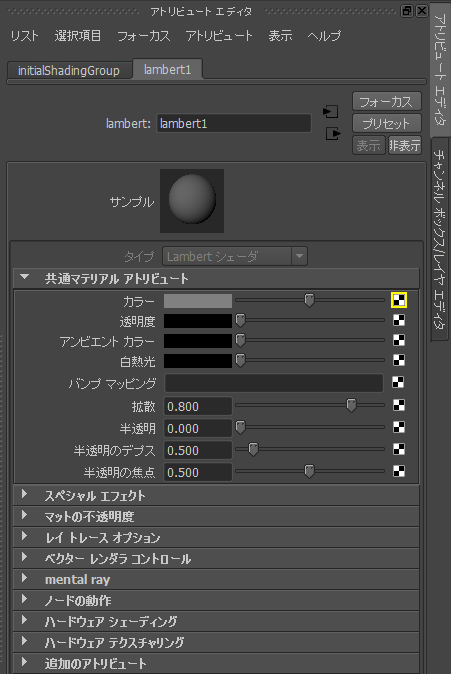This screenshot has height=674, width=451.
Task: Open the タイプ Lambert シェーダ dropdown
Action: click(x=235, y=257)
